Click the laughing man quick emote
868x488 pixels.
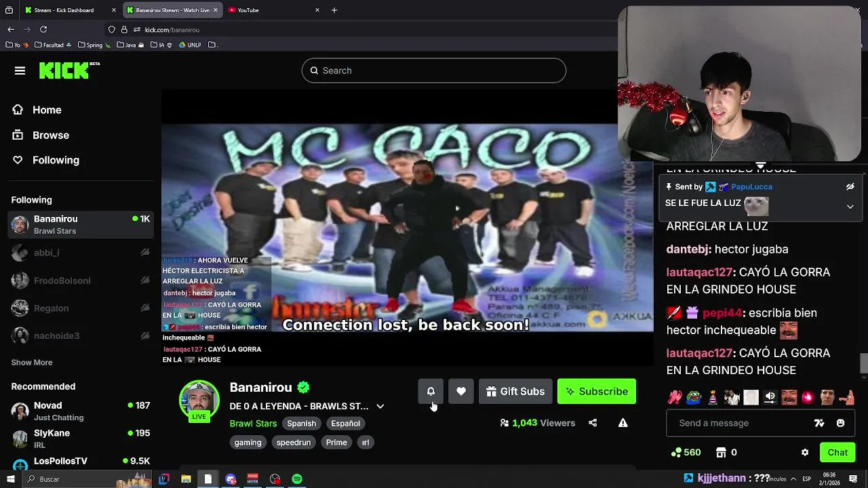coord(789,397)
